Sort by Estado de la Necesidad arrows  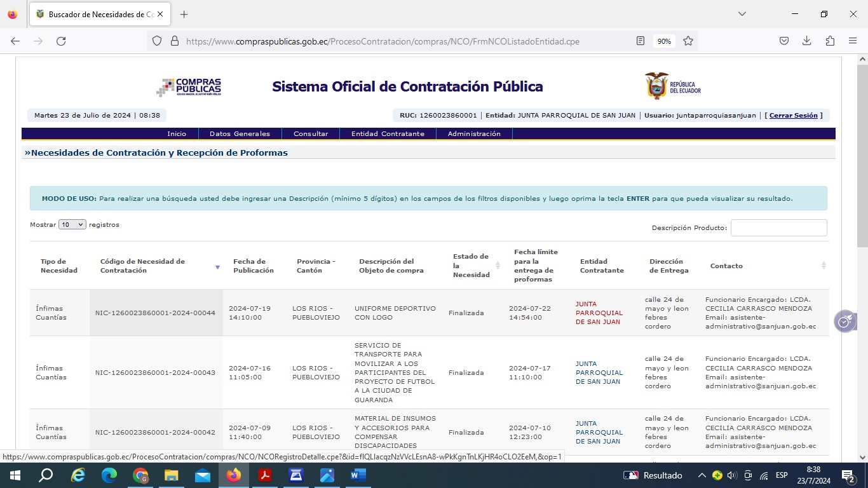[498, 266]
